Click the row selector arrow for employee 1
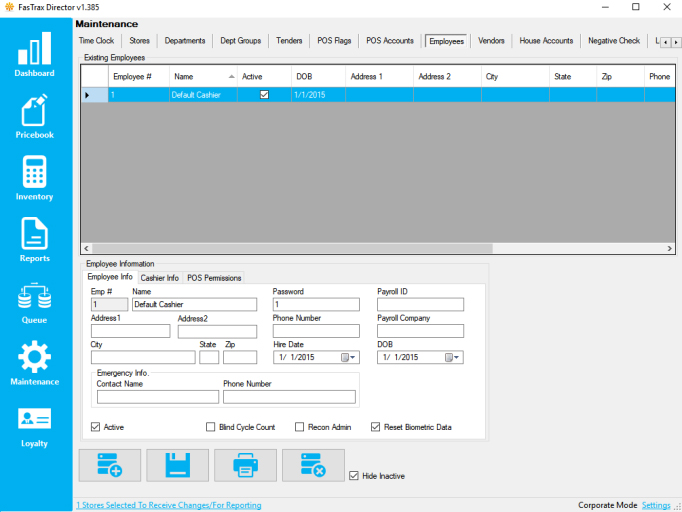 pos(94,95)
